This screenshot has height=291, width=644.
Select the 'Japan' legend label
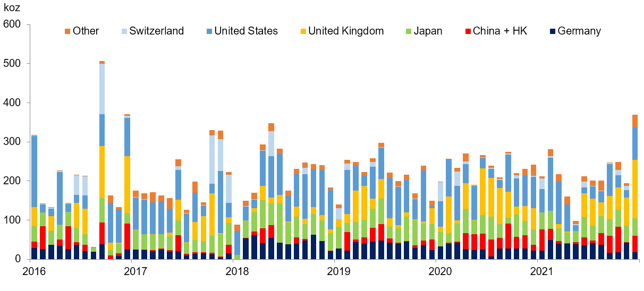(428, 31)
